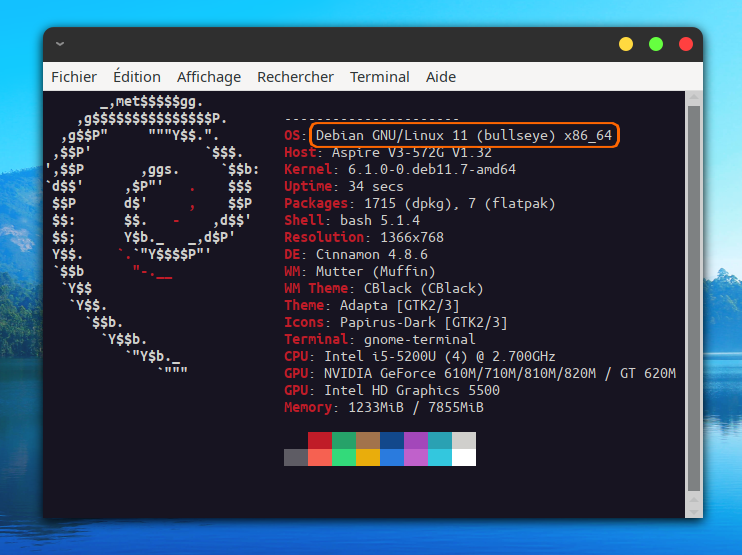Click the NVIDIA GeForce GPU line
Viewport: 742px width, 555px height.
click(x=480, y=373)
